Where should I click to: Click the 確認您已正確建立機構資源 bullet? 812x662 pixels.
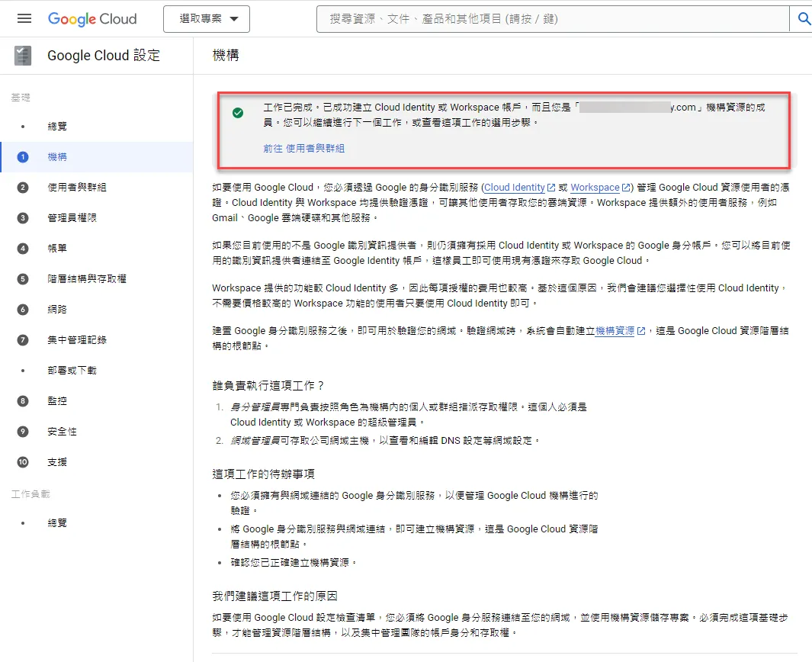point(293,563)
